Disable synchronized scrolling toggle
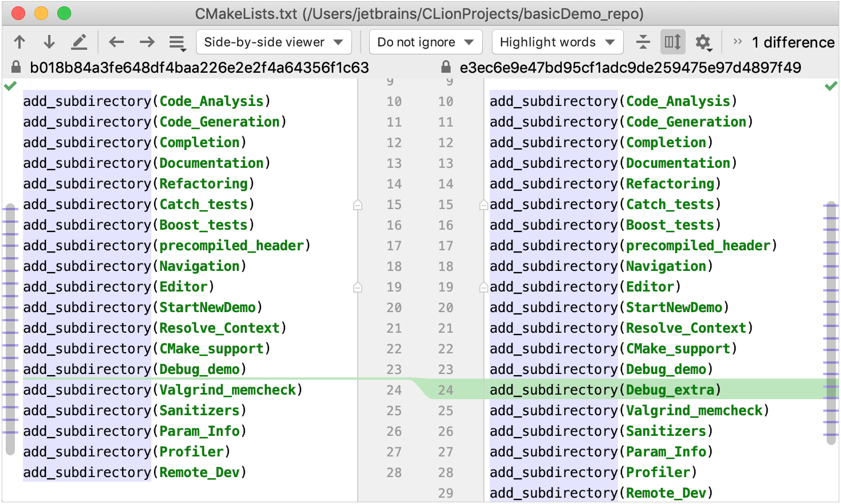Image resolution: width=841 pixels, height=504 pixels. (672, 41)
